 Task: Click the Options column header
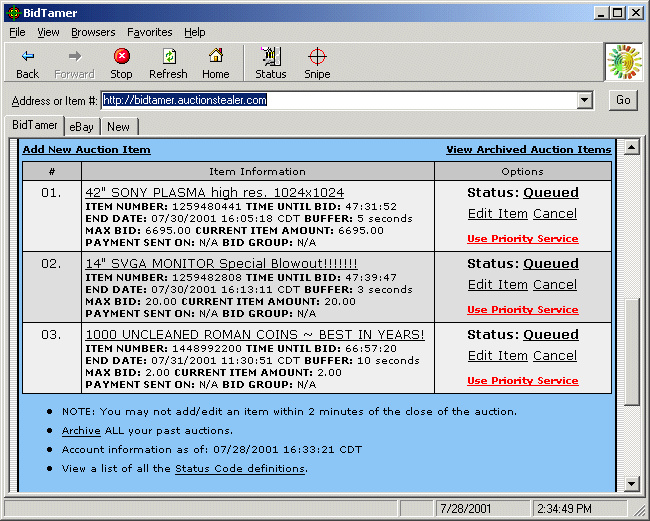point(522,172)
